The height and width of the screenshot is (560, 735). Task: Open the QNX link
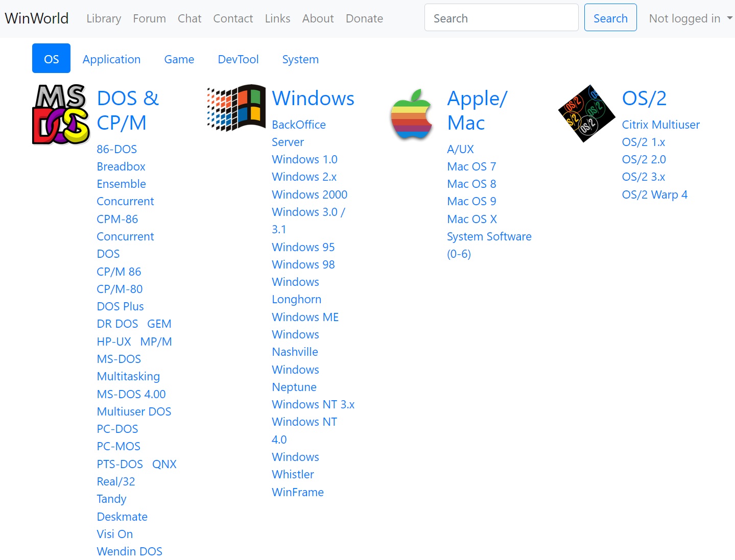164,464
